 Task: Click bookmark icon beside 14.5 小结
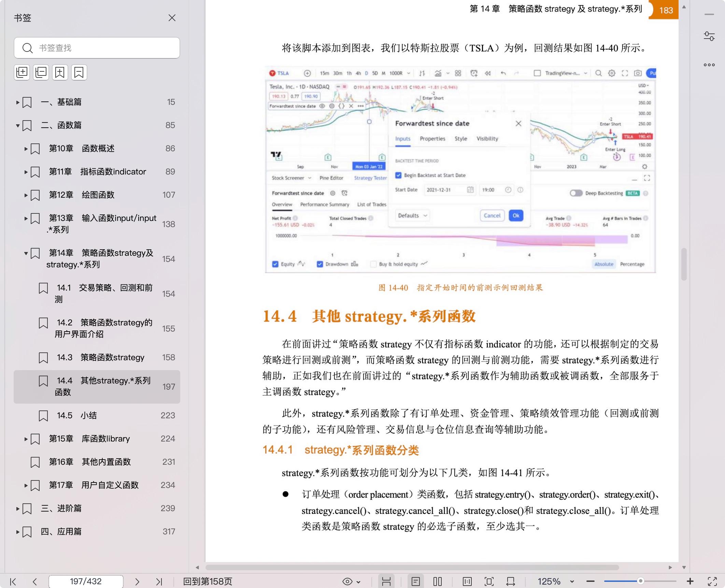tap(43, 416)
